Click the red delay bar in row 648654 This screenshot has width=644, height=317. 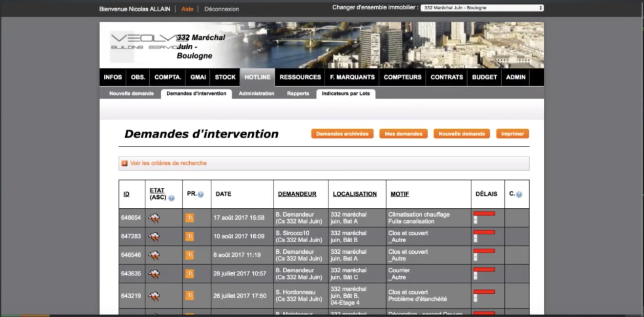click(x=484, y=214)
